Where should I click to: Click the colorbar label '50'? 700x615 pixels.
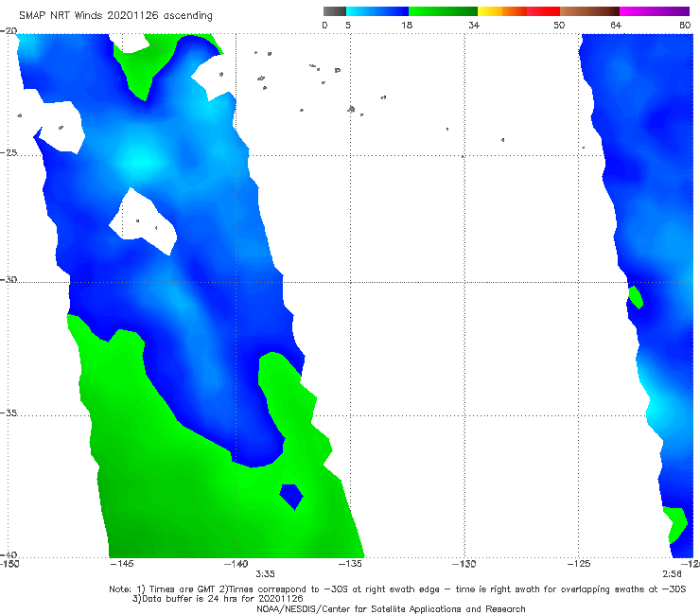click(559, 25)
